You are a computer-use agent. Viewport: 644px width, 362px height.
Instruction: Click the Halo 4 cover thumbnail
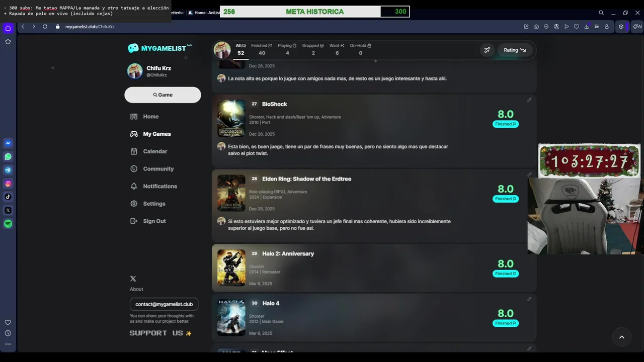click(x=231, y=317)
